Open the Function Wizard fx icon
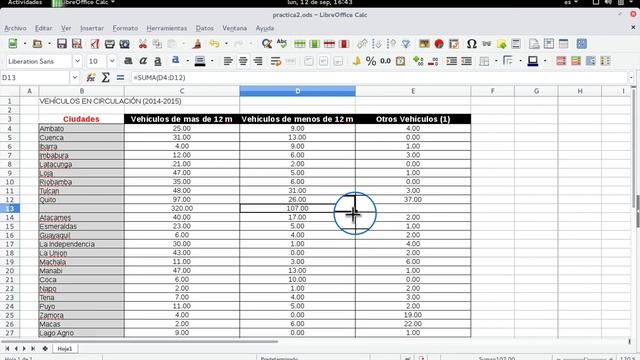The image size is (640, 360). point(91,78)
